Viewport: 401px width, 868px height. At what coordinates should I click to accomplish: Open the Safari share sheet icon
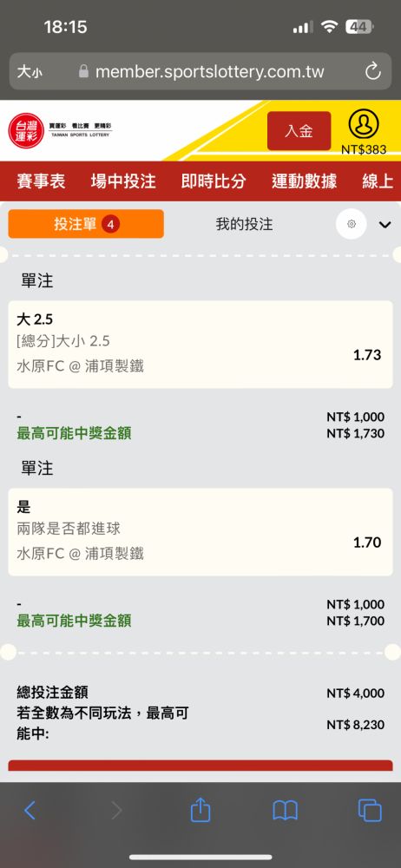[200, 811]
